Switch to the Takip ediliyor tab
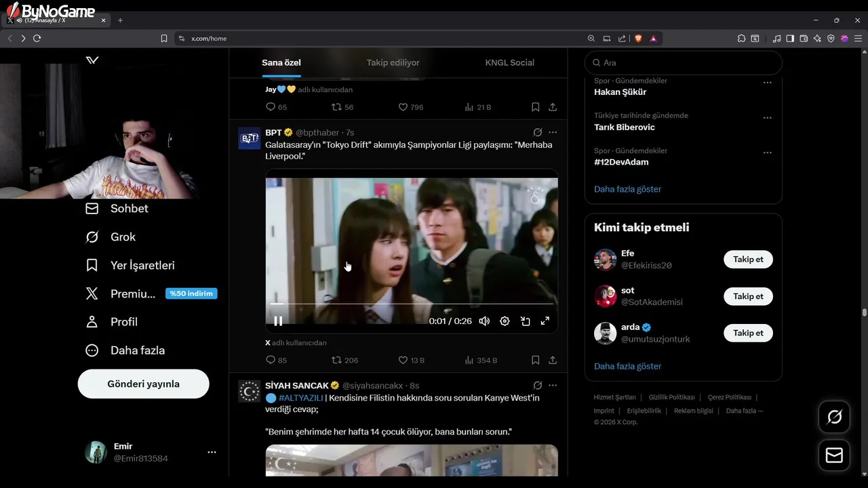This screenshot has width=868, height=488. 393,62
